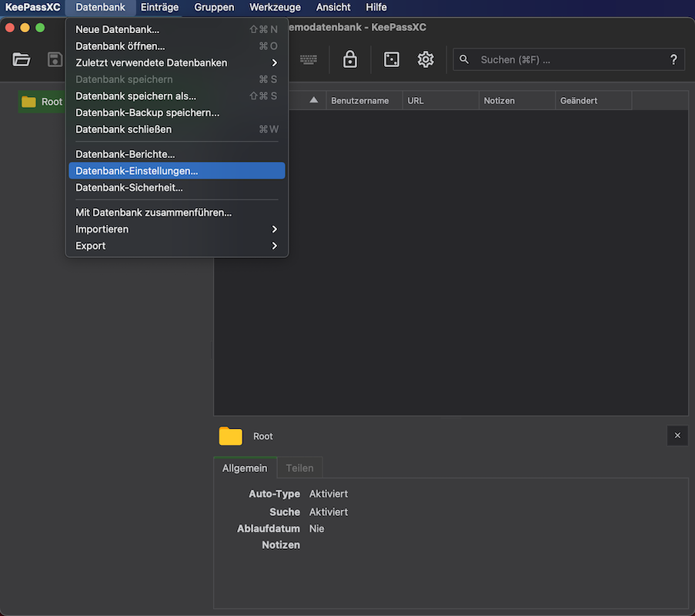Select the Allgemein tab
695x616 pixels.
coord(245,468)
